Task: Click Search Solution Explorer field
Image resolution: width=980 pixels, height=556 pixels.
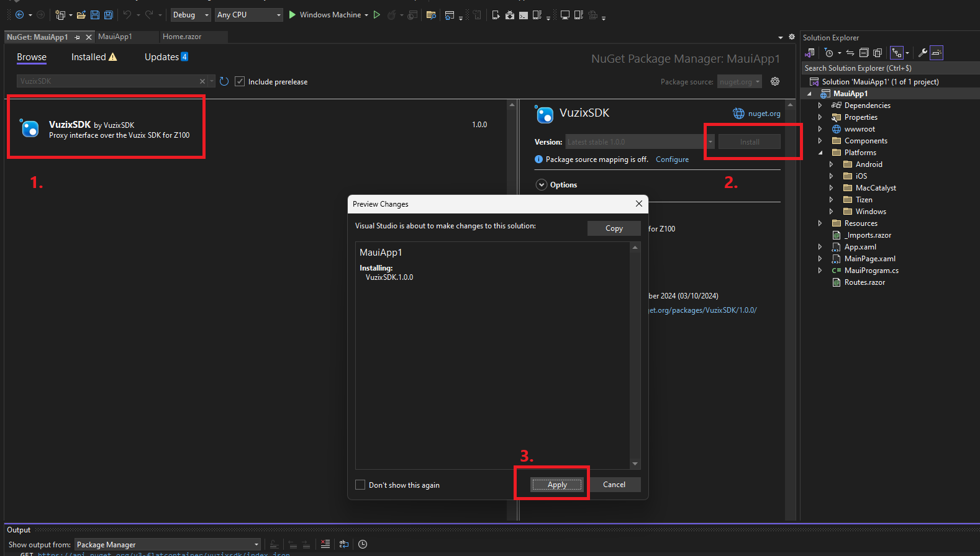Action: (890, 68)
